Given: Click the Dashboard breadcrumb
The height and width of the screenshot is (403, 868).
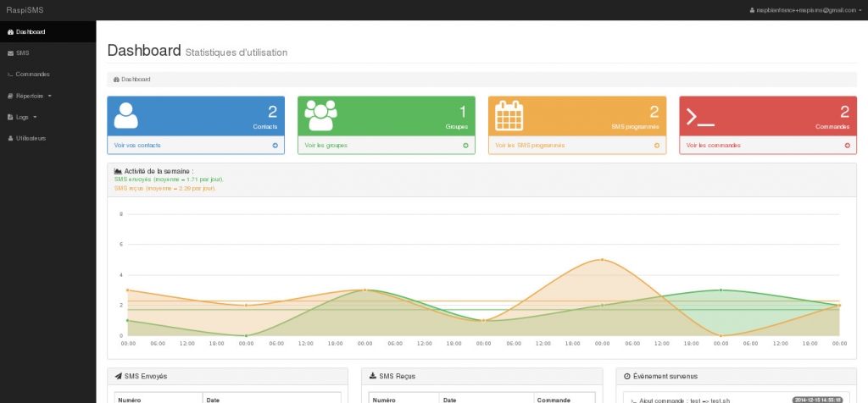Looking at the screenshot, I should tap(136, 80).
